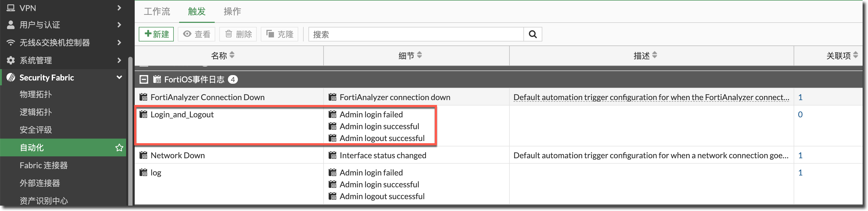The height and width of the screenshot is (211, 868).
Task: Click the 系统管理 gear icon
Action: click(x=11, y=60)
